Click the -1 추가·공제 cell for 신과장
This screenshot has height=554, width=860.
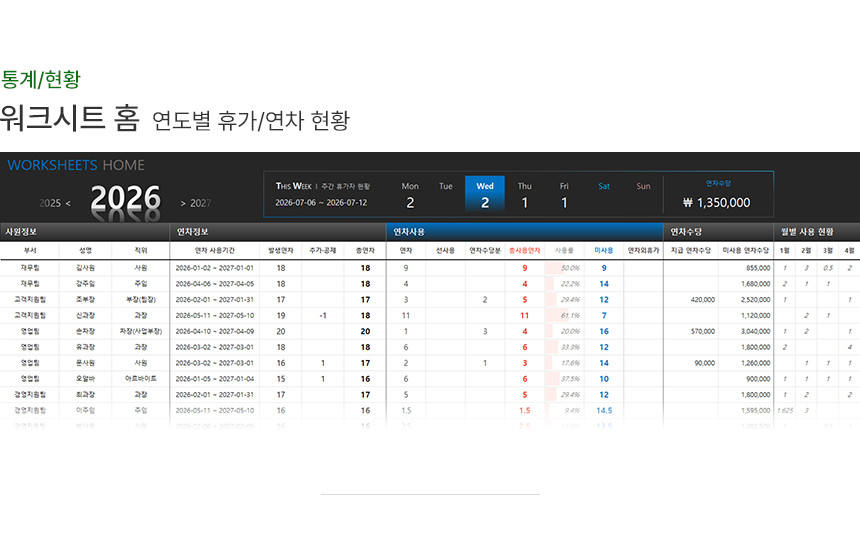pos(322,315)
